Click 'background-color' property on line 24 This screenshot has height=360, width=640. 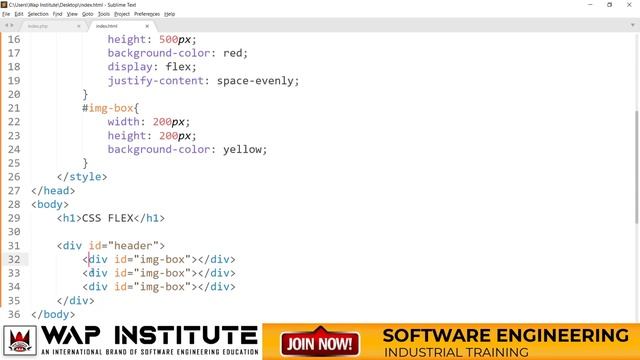(x=159, y=149)
